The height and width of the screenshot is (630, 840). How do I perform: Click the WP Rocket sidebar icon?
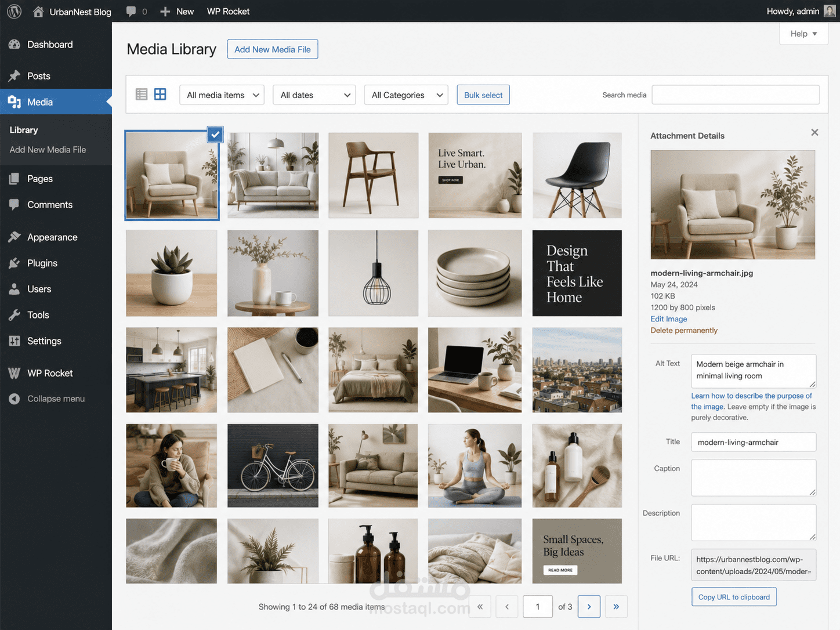[15, 373]
